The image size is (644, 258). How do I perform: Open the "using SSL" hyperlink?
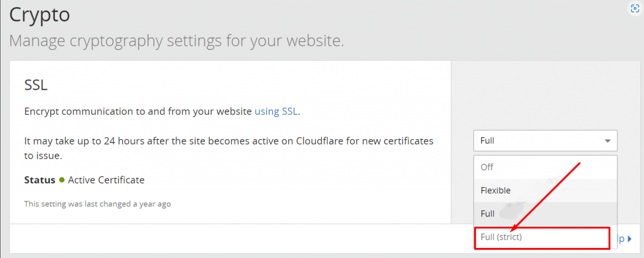pos(276,111)
